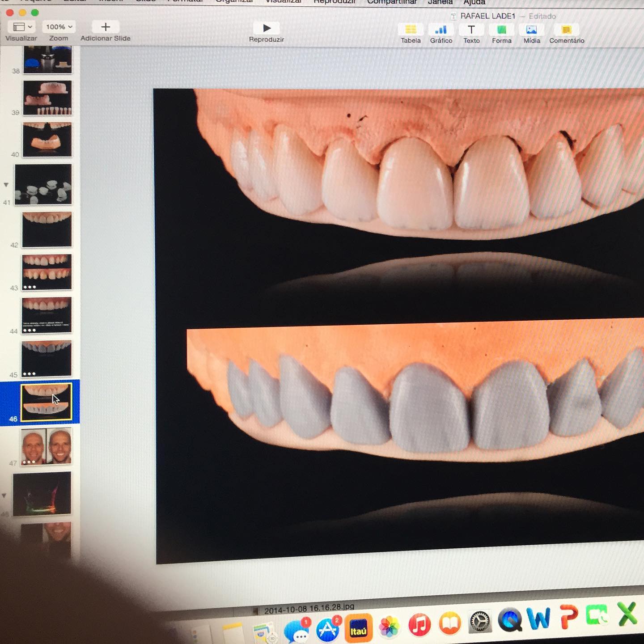Open PowerPoint from the Dock

(x=568, y=617)
